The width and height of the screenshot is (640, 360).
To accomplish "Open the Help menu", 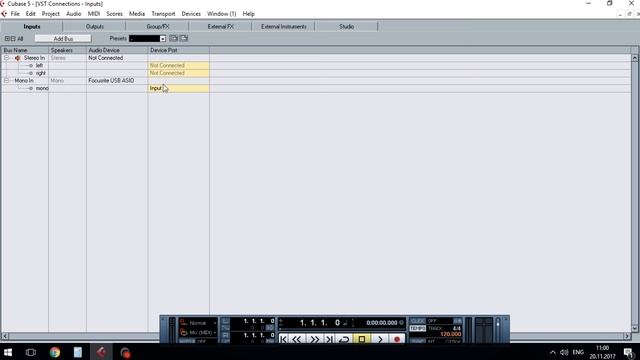I will 249,14.
